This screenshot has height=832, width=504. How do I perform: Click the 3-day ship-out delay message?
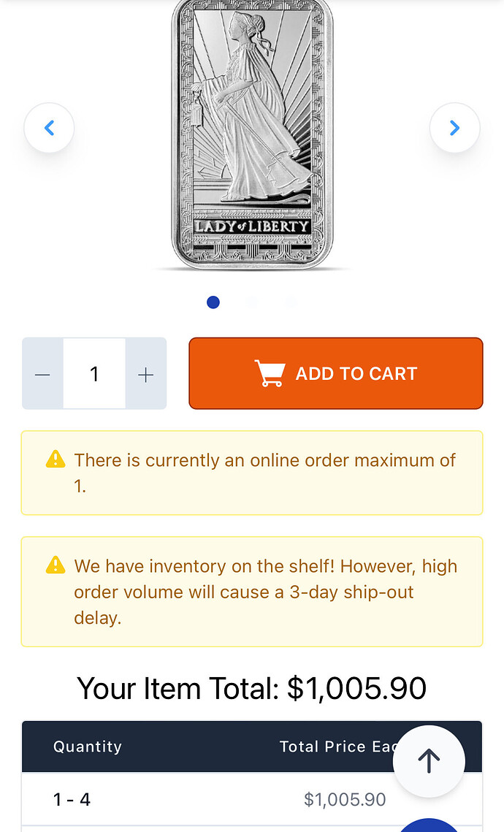pos(265,592)
